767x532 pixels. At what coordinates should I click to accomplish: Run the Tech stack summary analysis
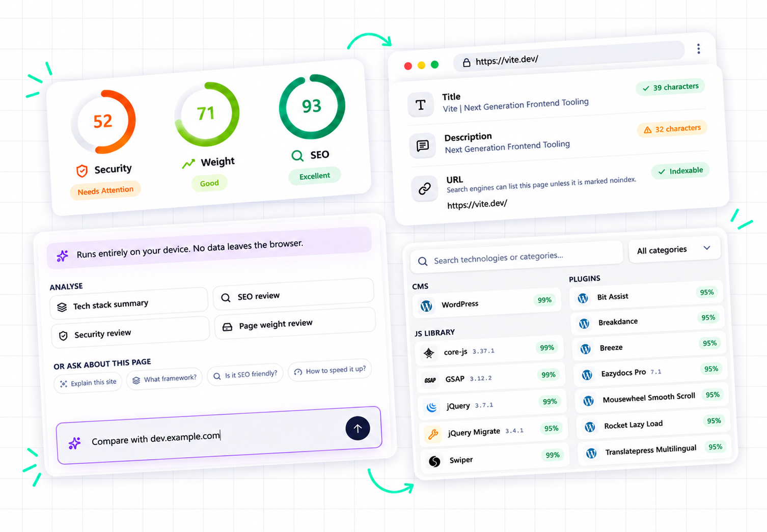tap(129, 304)
